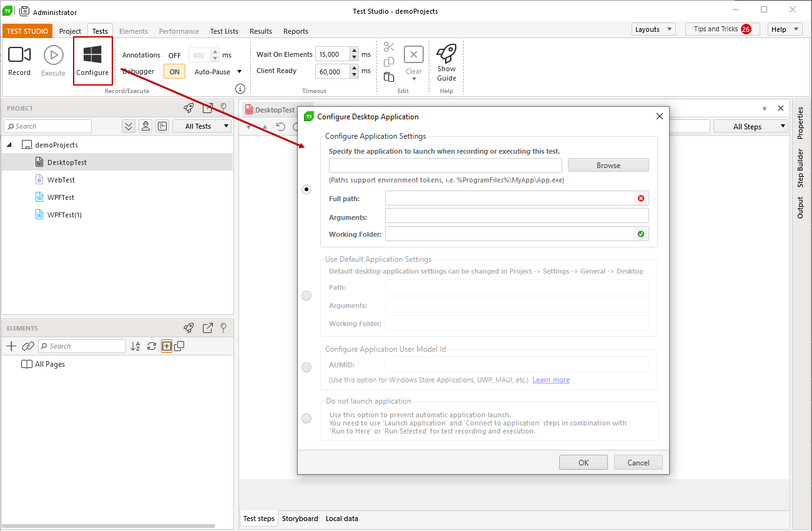Image resolution: width=812 pixels, height=531 pixels.
Task: Click the undo arrow in test steps toolbar
Action: click(281, 127)
